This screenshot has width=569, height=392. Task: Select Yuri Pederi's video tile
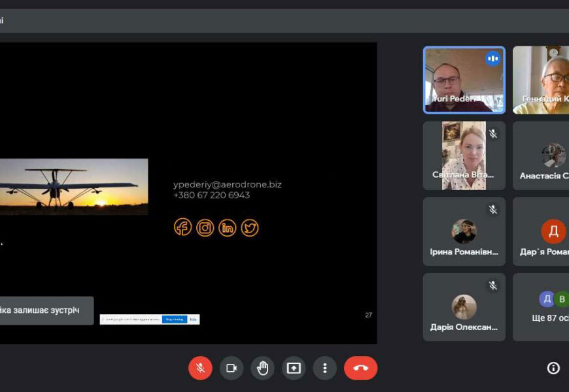coord(464,80)
